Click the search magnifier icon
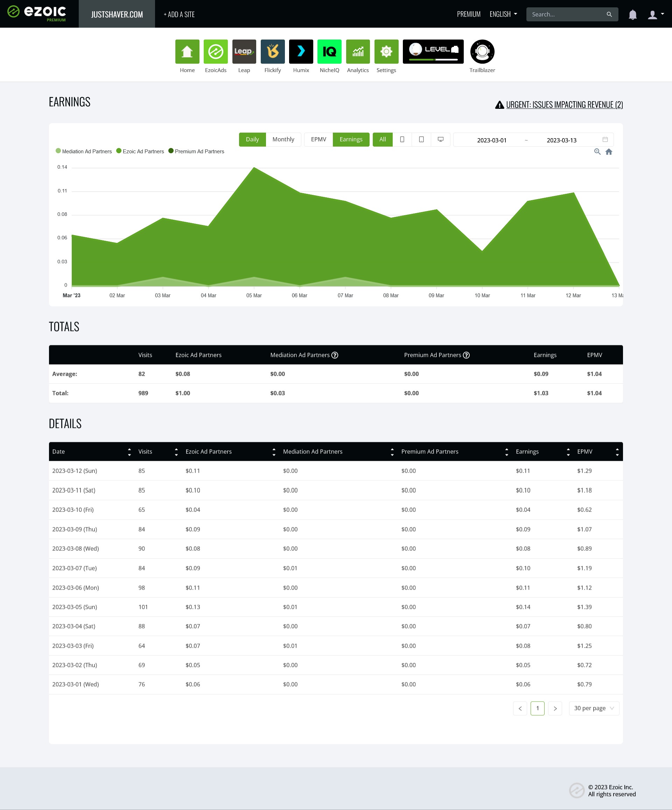This screenshot has height=810, width=672. (x=609, y=14)
